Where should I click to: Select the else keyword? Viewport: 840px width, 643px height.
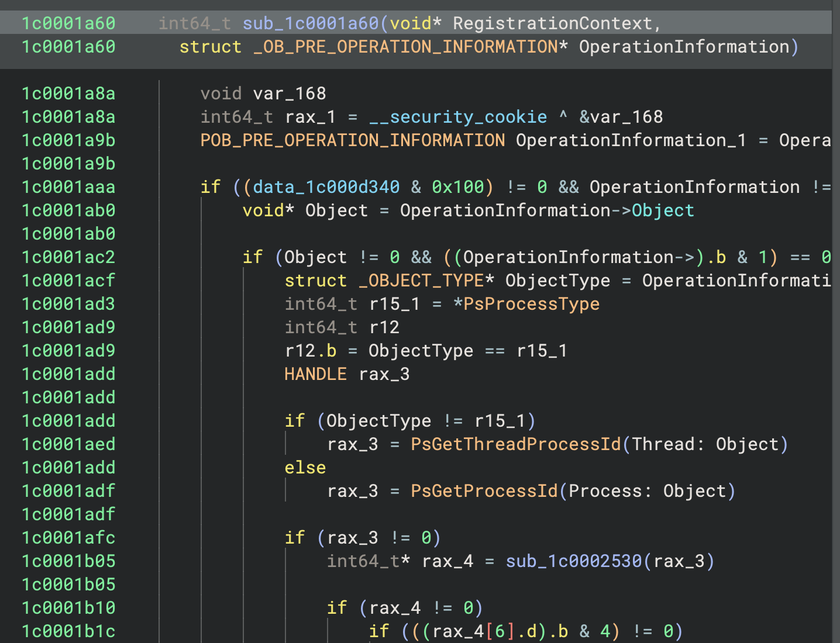305,468
